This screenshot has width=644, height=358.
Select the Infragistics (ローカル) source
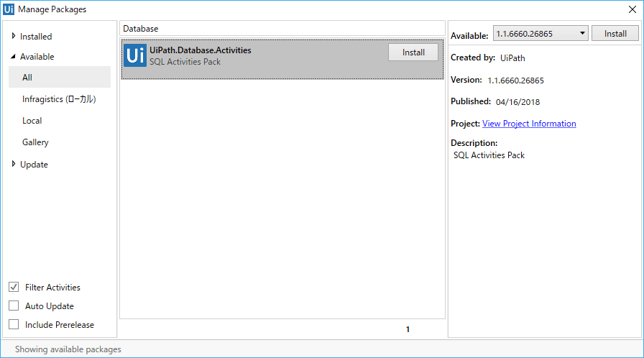pyautogui.click(x=59, y=99)
